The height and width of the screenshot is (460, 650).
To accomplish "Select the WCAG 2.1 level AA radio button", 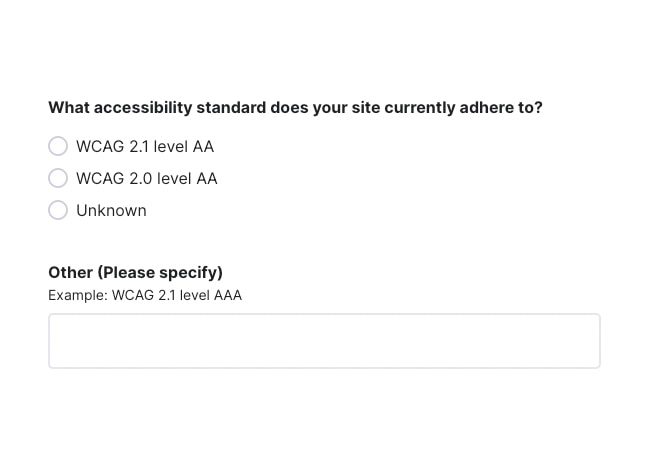I will click(x=58, y=147).
